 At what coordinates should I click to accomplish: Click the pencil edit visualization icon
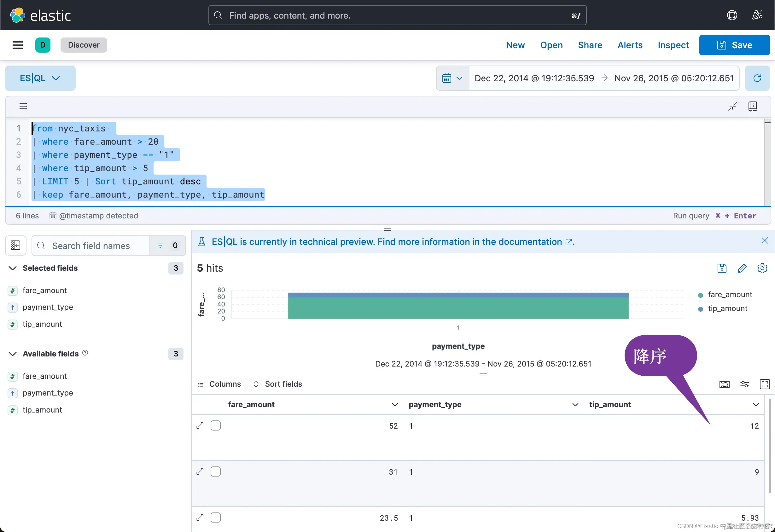tap(742, 268)
